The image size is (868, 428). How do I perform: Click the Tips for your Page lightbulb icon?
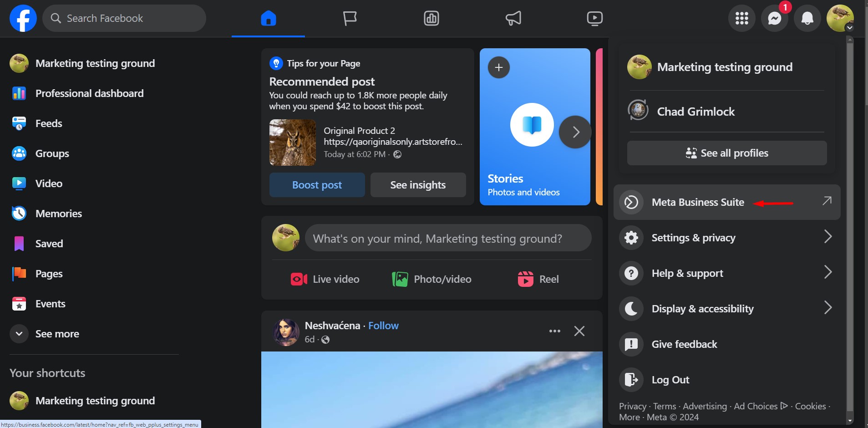click(x=276, y=63)
